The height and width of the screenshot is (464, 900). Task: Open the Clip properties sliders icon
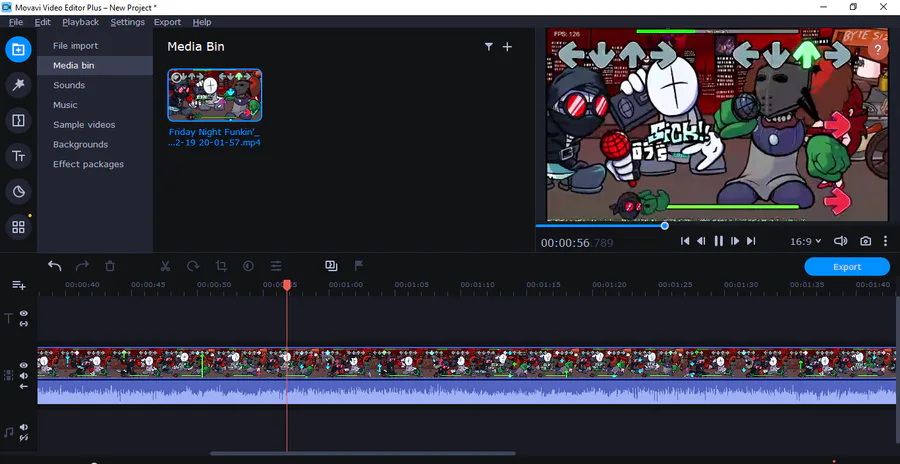(276, 266)
